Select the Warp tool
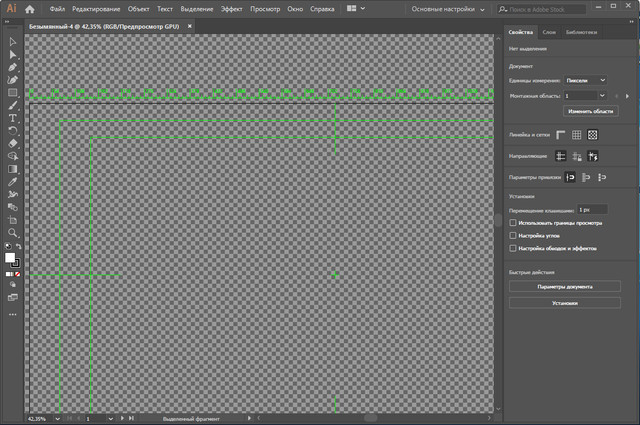Viewport: 640px width, 425px height. [x=12, y=195]
